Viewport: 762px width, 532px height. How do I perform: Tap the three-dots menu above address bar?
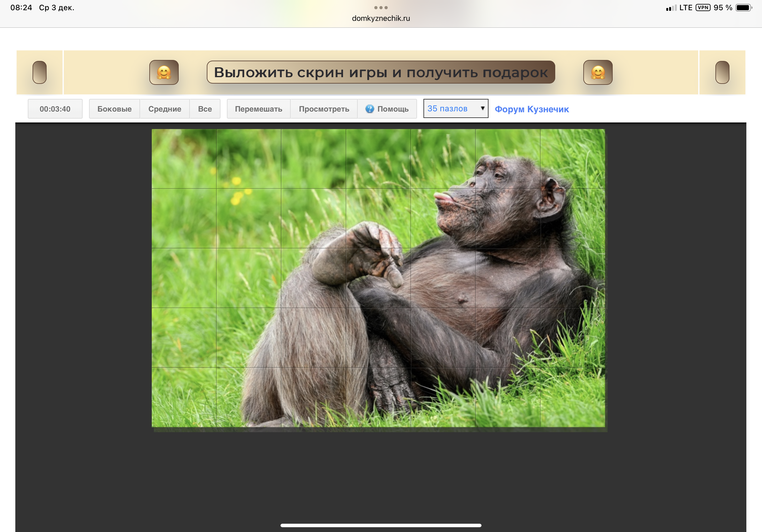tap(381, 7)
